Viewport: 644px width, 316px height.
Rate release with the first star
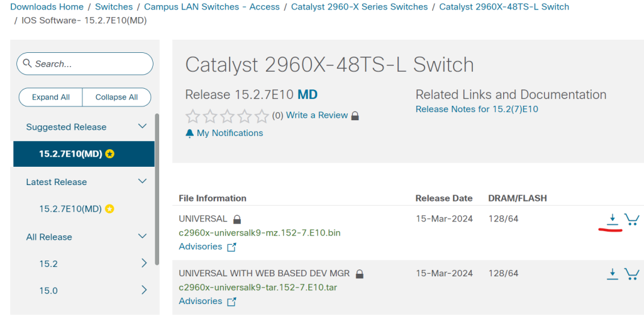[192, 116]
